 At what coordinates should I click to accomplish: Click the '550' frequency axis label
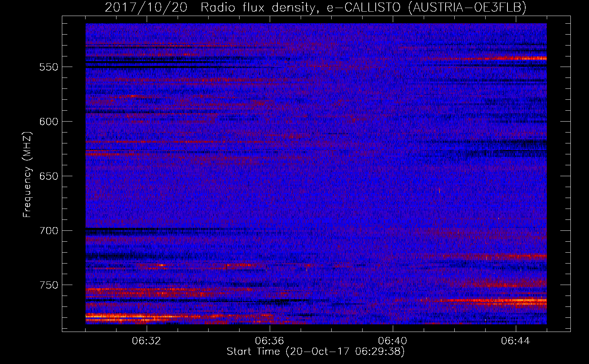coord(48,68)
